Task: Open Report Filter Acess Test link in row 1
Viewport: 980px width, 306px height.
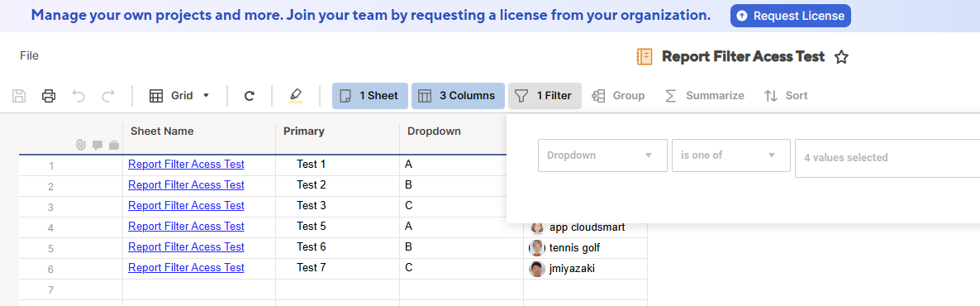Action: (186, 165)
